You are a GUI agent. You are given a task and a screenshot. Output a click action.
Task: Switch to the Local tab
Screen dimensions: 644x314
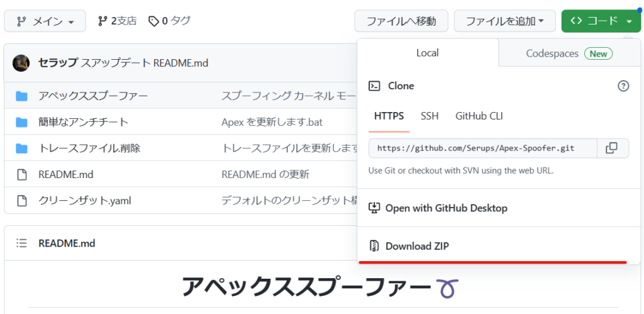tap(428, 53)
